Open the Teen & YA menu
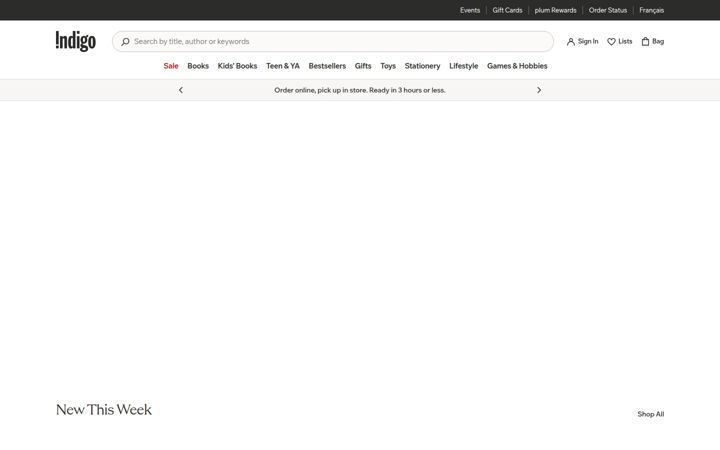This screenshot has height=450, width=720. [283, 66]
